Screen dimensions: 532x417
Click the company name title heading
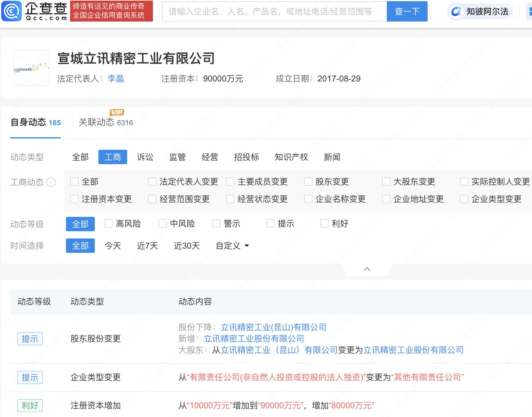(x=136, y=58)
